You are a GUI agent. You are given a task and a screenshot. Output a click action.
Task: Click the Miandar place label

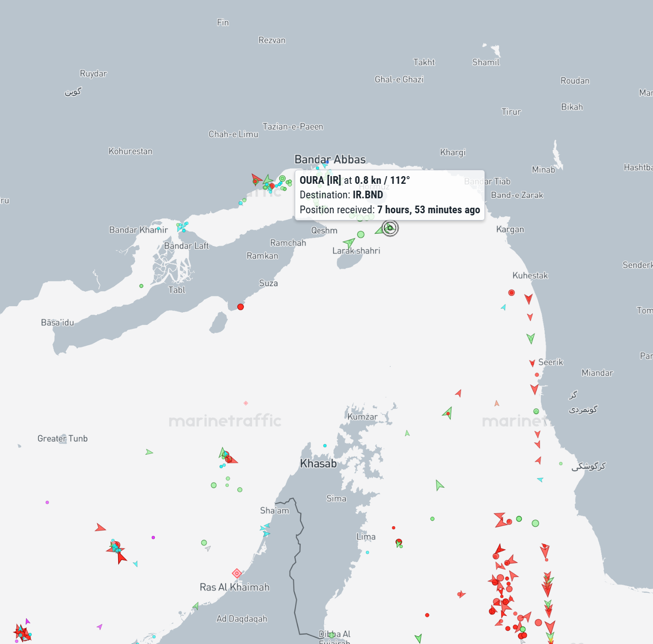tap(597, 373)
